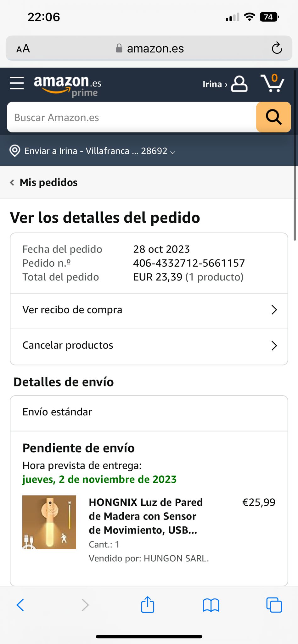Open Irina's account profile icon
Image resolution: width=298 pixels, height=644 pixels.
(239, 84)
